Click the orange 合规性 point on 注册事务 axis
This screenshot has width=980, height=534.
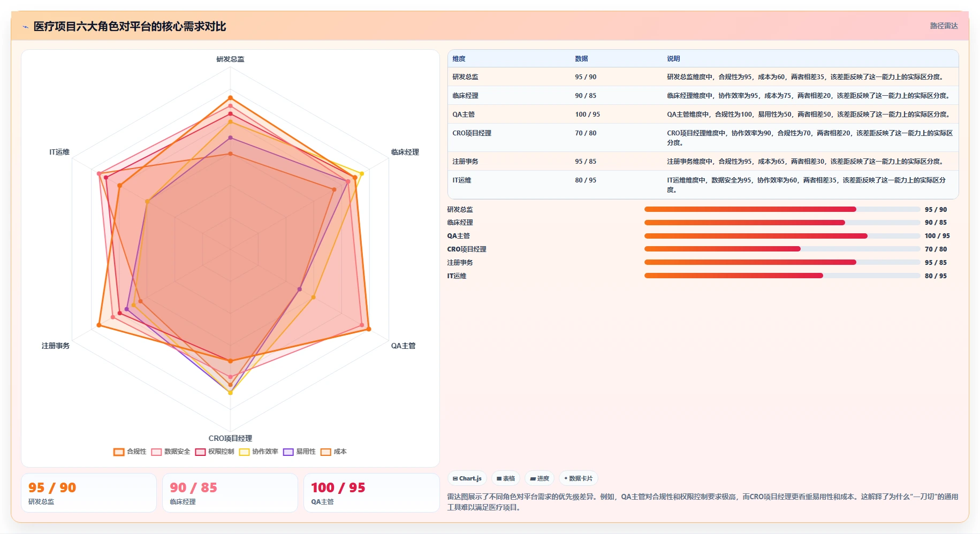pyautogui.click(x=99, y=325)
